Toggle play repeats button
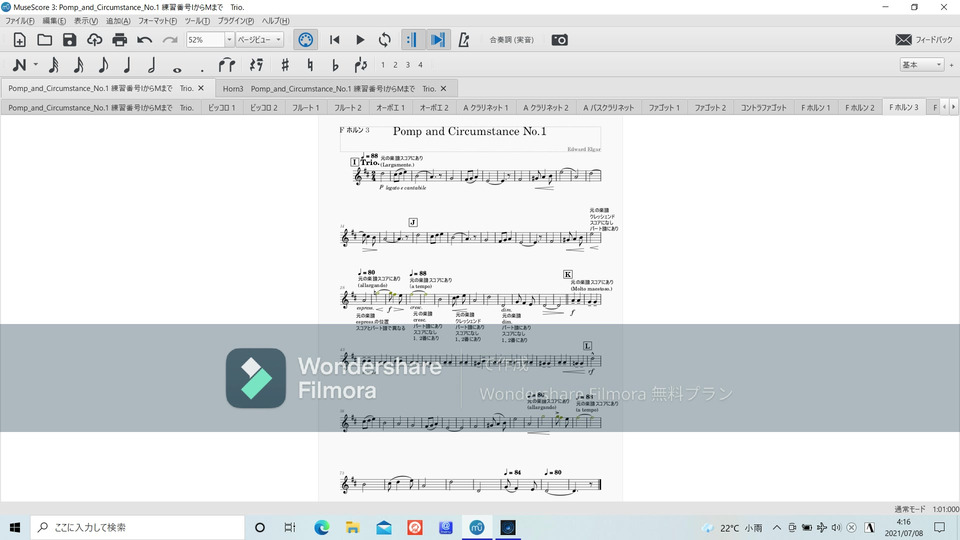The height and width of the screenshot is (540, 960). 411,40
